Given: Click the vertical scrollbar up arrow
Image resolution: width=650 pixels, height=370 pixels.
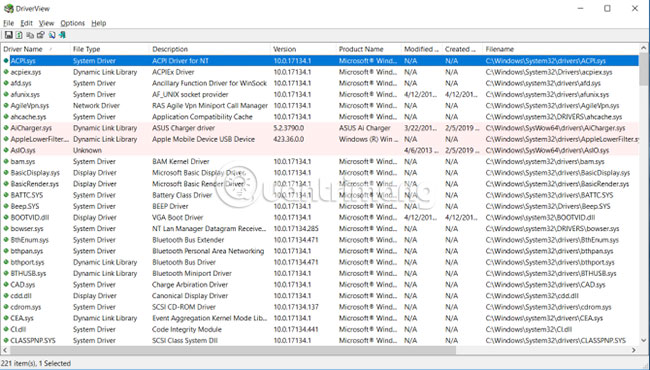Looking at the screenshot, I should [x=644, y=48].
